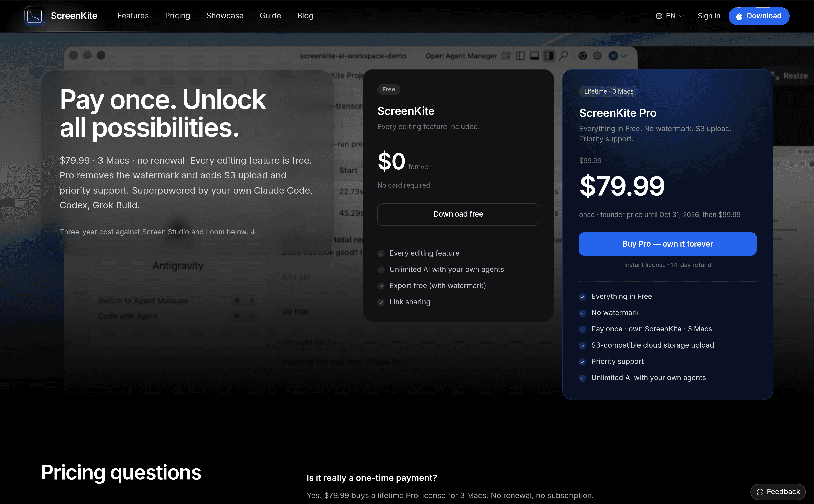Click Three-year cost against Screen Studio link
Image resolution: width=814 pixels, height=504 pixels.
158,232
